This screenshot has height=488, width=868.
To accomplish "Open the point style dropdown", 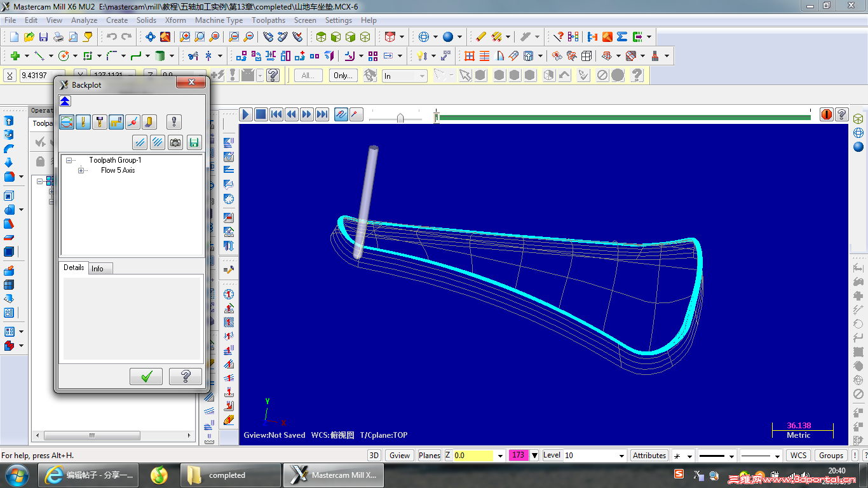I will (690, 456).
